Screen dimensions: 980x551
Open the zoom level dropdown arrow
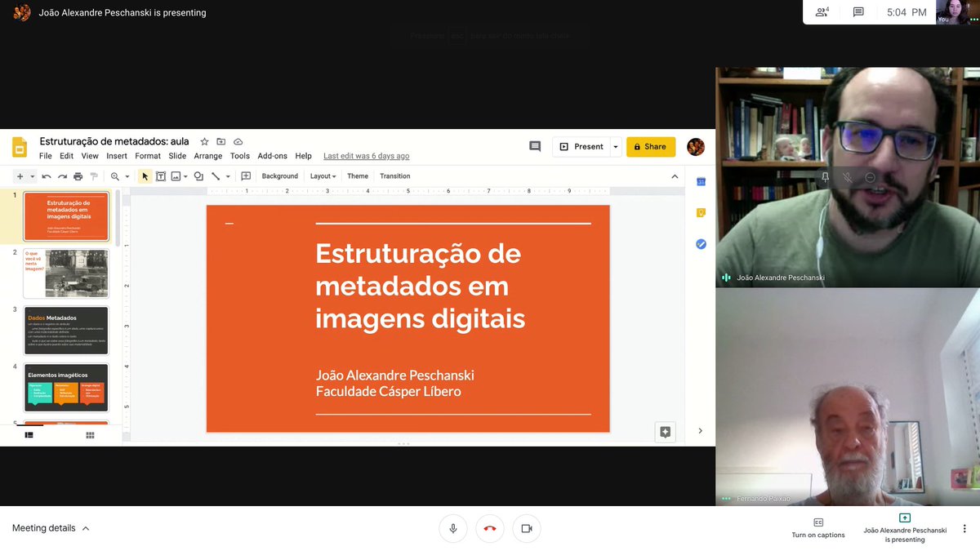[x=127, y=176]
